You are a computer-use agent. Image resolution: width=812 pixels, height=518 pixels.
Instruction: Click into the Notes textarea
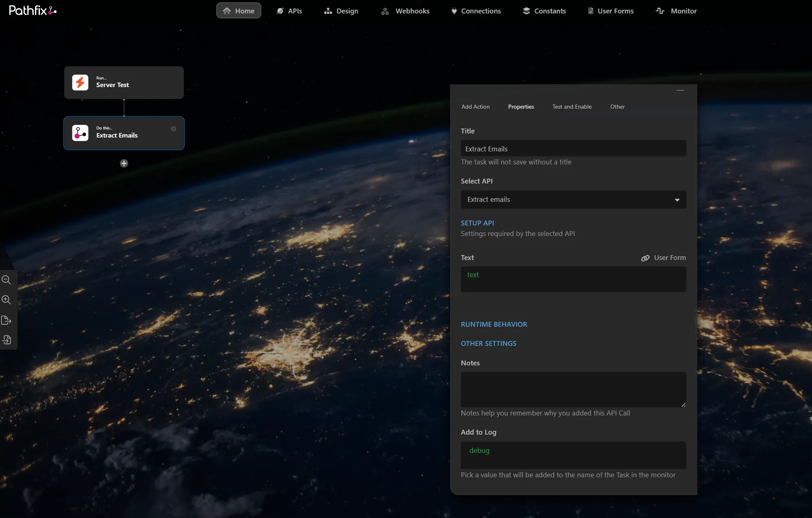[x=573, y=389]
